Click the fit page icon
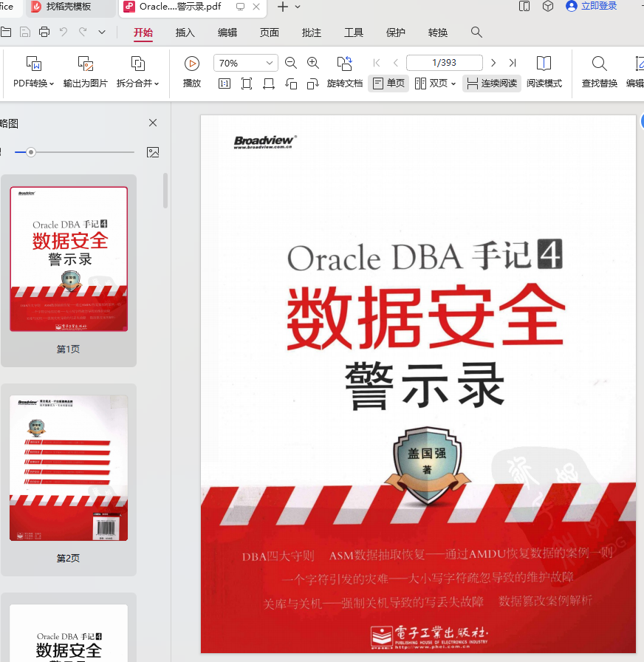 pos(247,83)
